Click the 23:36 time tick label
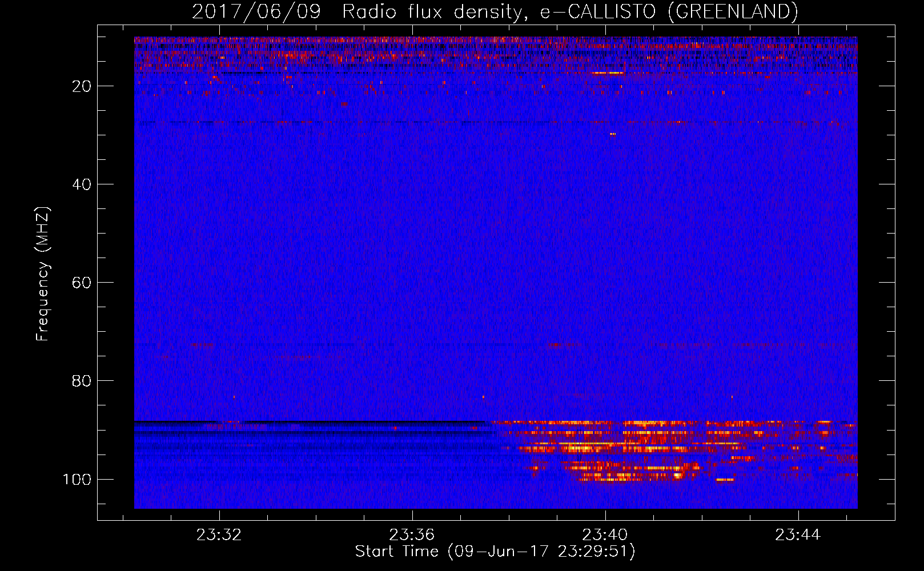This screenshot has width=924, height=571. coord(412,535)
